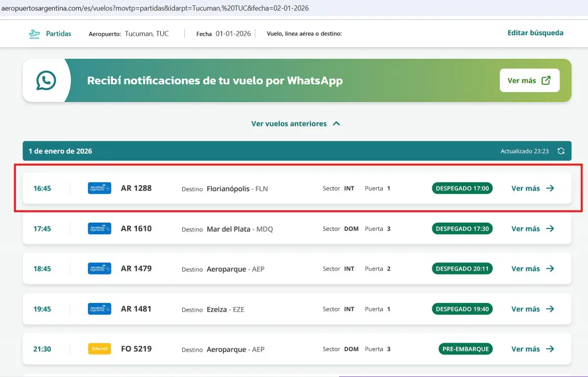Select the Partidas tab label
Image resolution: width=588 pixels, height=377 pixels.
pyautogui.click(x=58, y=34)
